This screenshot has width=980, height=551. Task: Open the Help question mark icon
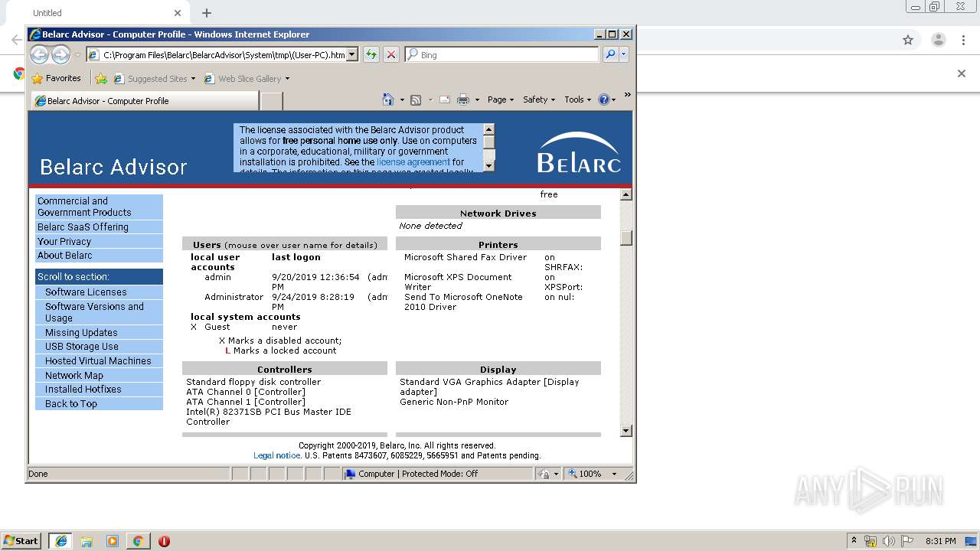click(603, 99)
